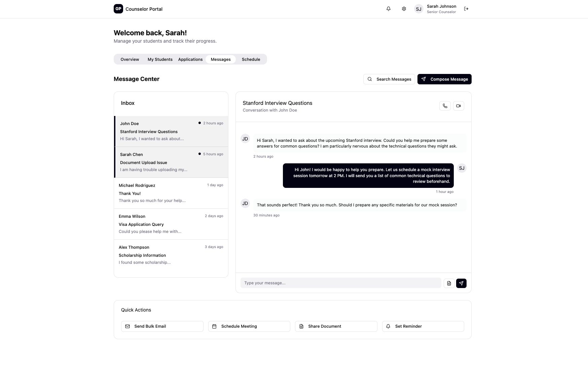Go to the Schedule tab
The width and height of the screenshot is (588, 365).
[x=251, y=59]
